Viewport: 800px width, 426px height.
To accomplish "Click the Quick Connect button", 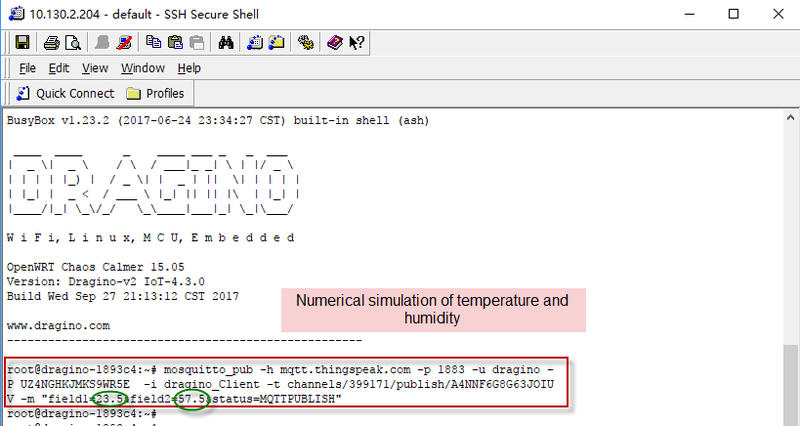I will click(x=65, y=93).
